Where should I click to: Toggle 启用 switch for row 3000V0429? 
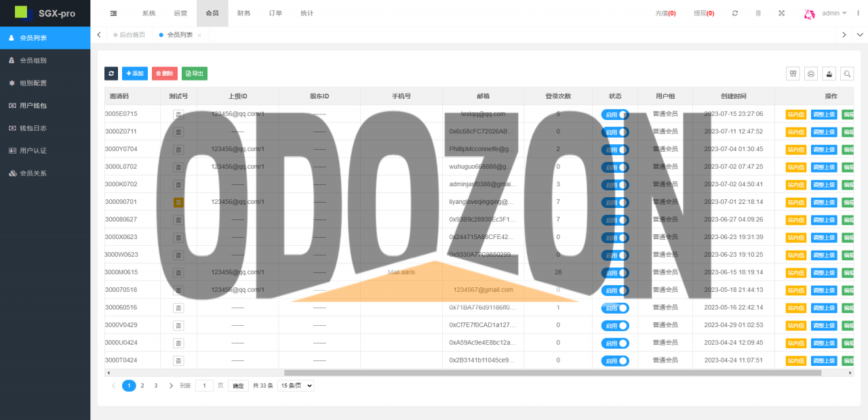(x=615, y=326)
